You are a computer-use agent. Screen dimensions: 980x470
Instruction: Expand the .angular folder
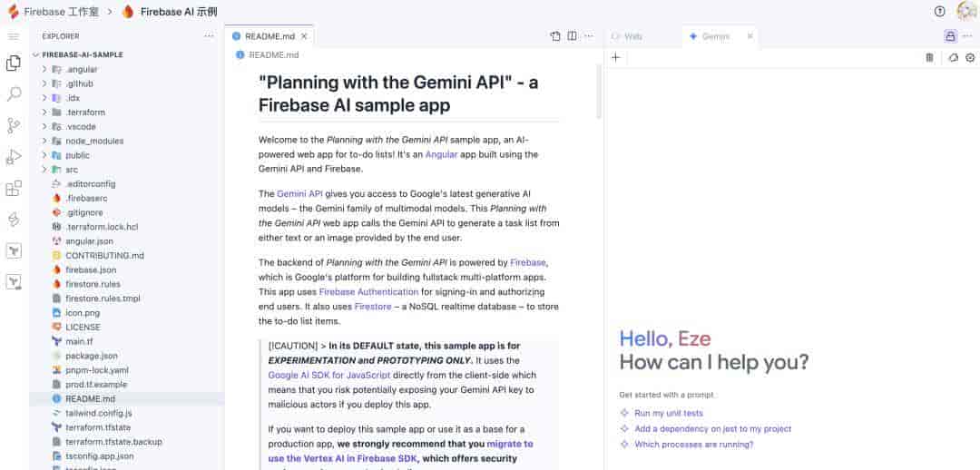pos(126,69)
